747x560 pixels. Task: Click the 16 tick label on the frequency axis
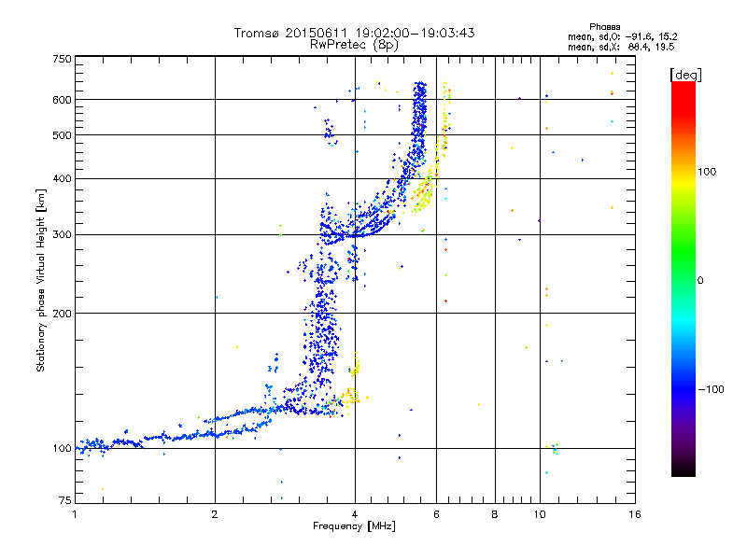pos(635,514)
